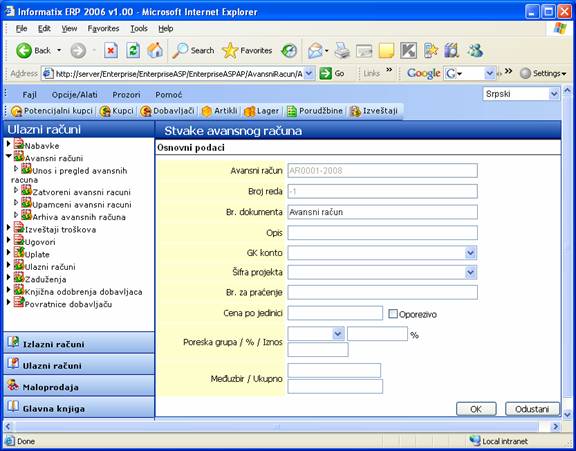
Task: Click the Back arrow icon
Action: pos(24,51)
